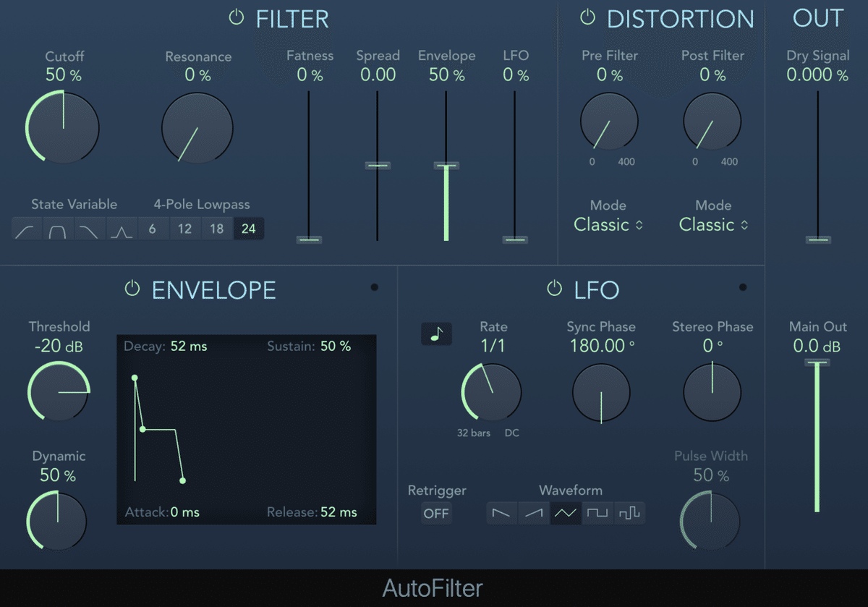The height and width of the screenshot is (607, 868).
Task: Click the Spread value 0.00
Action: pyautogui.click(x=378, y=75)
